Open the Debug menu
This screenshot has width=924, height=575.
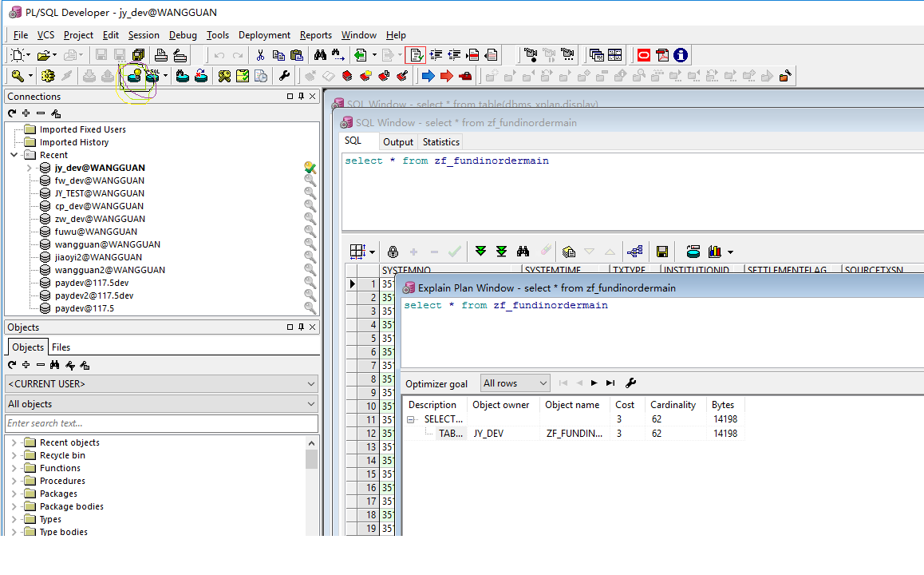(183, 35)
